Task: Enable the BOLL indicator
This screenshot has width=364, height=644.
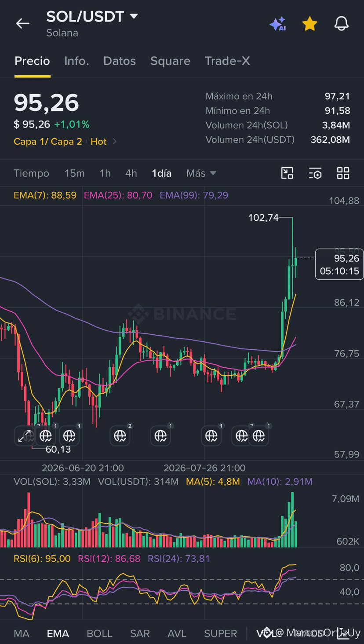Action: (100, 633)
